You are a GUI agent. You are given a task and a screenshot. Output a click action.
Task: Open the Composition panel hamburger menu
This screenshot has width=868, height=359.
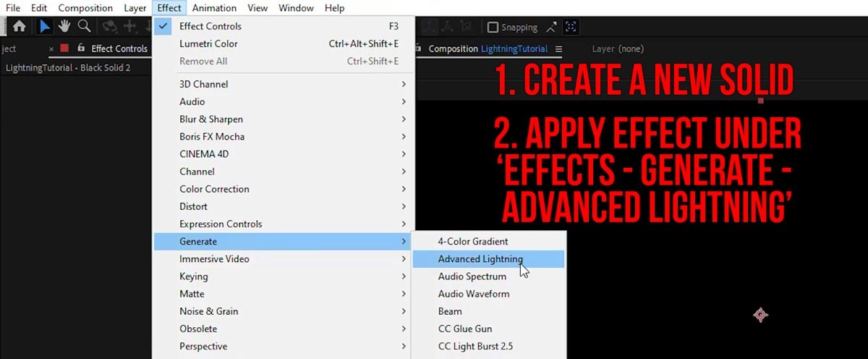558,49
